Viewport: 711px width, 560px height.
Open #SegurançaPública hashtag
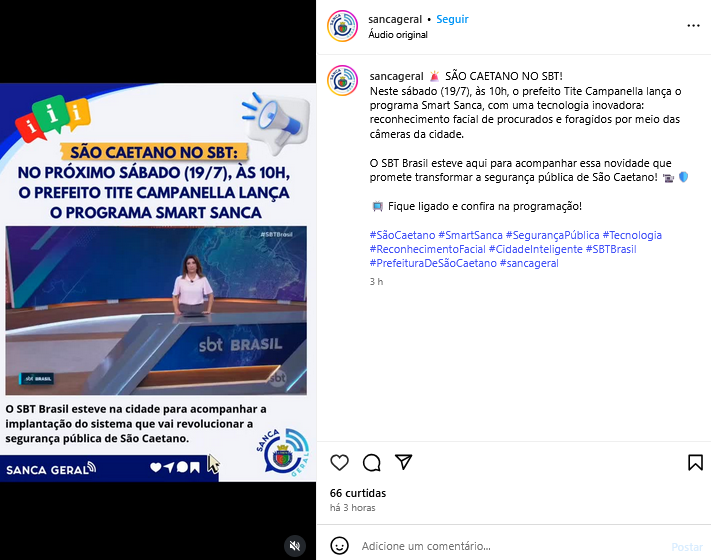coord(552,235)
